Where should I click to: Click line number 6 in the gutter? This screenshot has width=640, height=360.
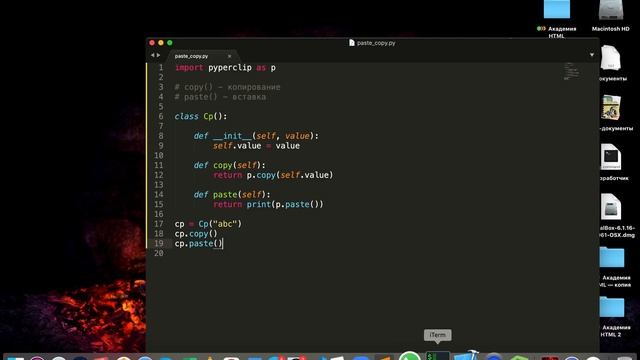161,116
